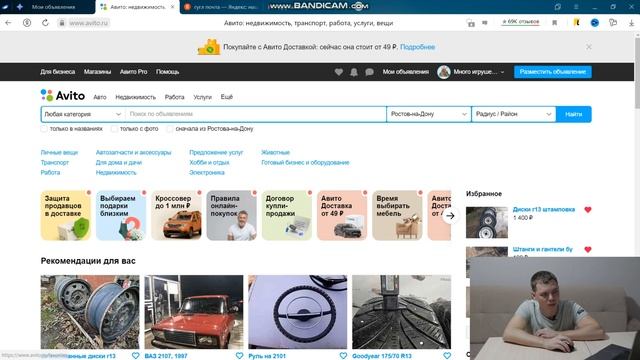Open Время выбирать мебель story card
Screen dimensions: 640x360
coord(398,216)
